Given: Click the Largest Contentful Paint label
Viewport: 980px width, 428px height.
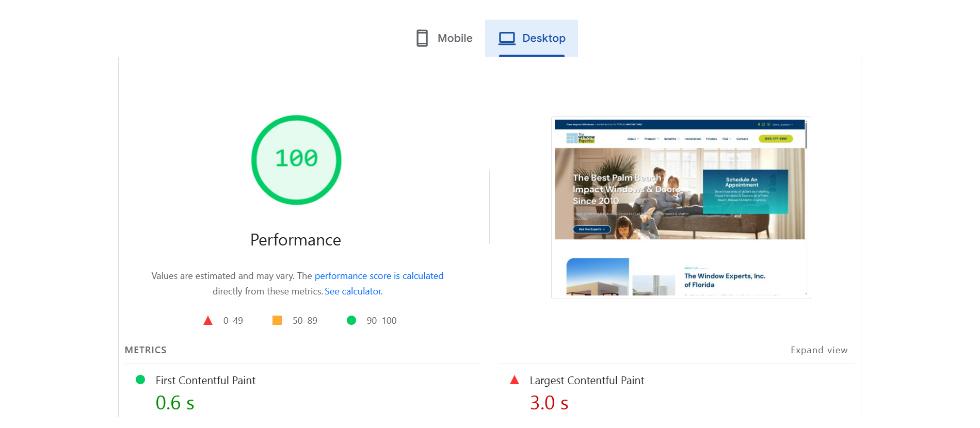Looking at the screenshot, I should [x=587, y=381].
